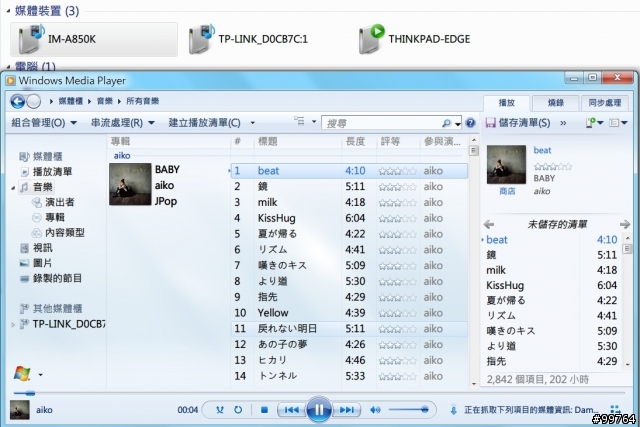
Task: Click the album art in play pane
Action: (x=506, y=164)
